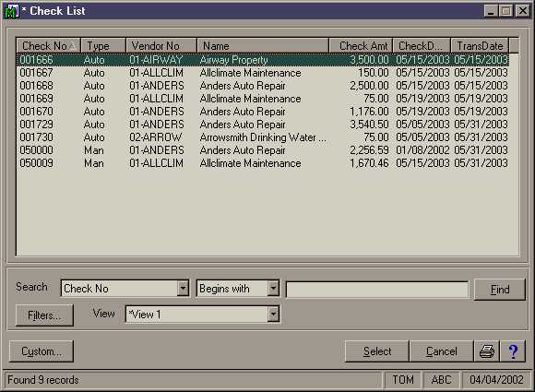Expand the Check No search field dropdown
Image resolution: width=535 pixels, height=392 pixels.
pos(183,289)
